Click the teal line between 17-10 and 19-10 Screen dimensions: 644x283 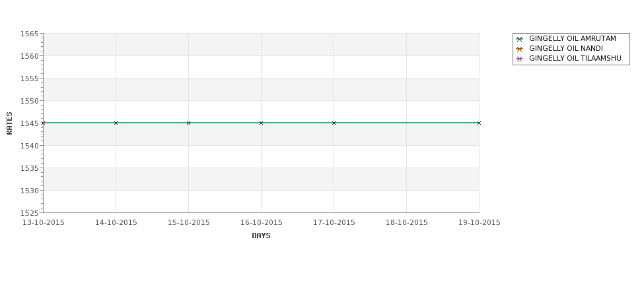(407, 123)
